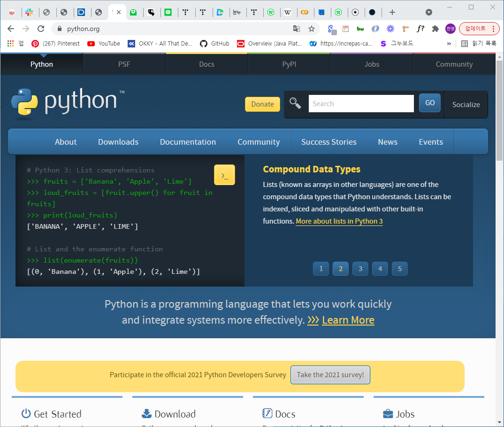
Task: Switch to the Wikipedia browser tab
Action: (288, 12)
